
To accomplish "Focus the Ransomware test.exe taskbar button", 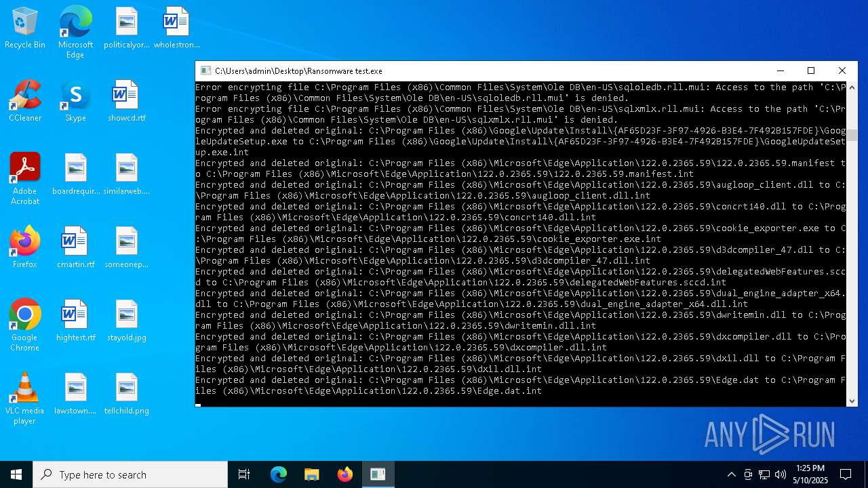I will 378,474.
